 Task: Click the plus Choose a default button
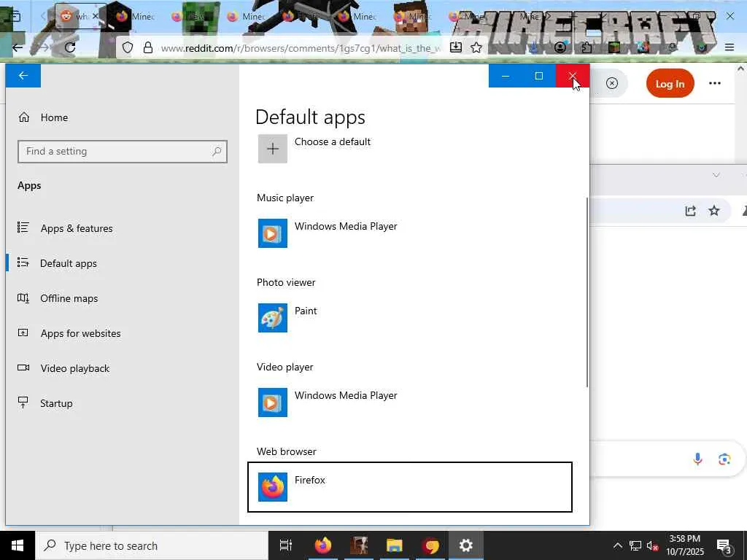click(273, 149)
